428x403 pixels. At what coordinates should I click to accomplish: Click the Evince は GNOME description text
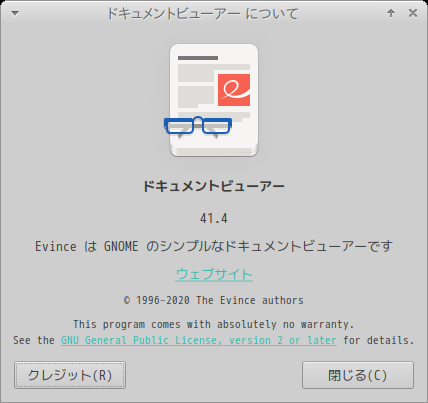coord(214,247)
